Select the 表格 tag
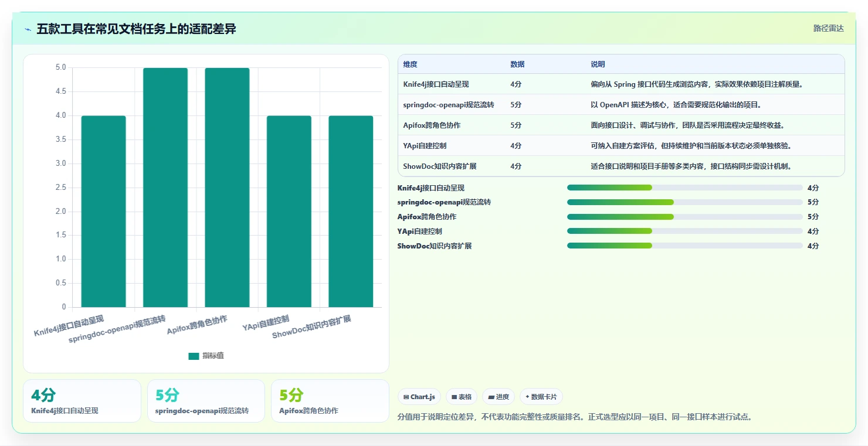The height and width of the screenshot is (446, 868). point(462,397)
